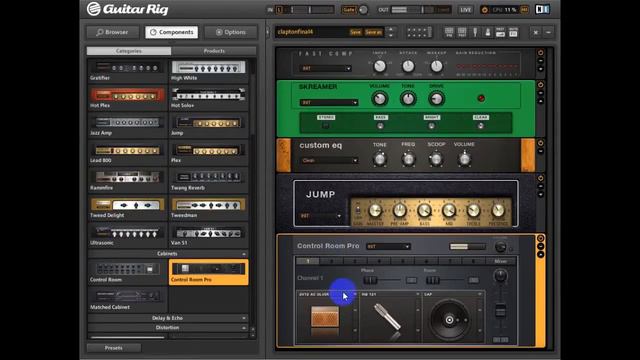Select the Rammfire amp thumbnail

tap(127, 180)
